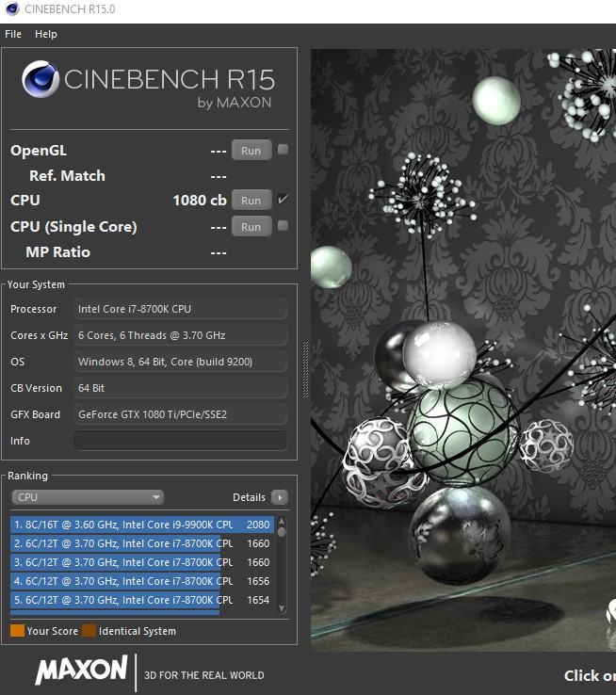This screenshot has height=695, width=616.
Task: Open the Help menu
Action: (x=46, y=34)
